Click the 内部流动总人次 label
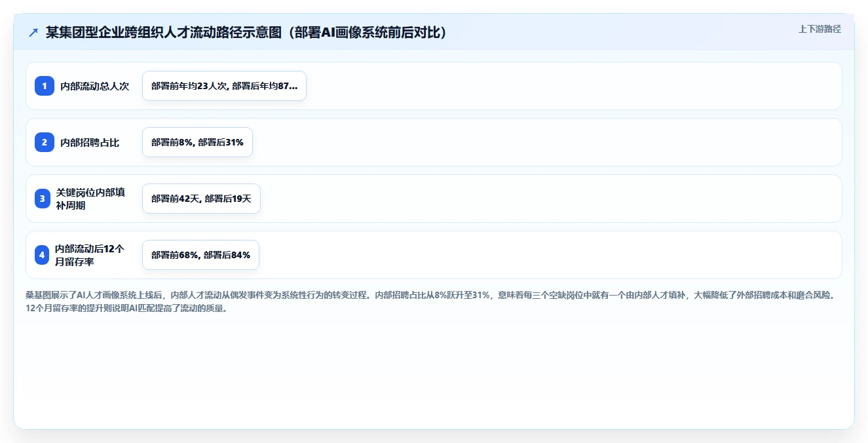This screenshot has width=868, height=443. 94,86
